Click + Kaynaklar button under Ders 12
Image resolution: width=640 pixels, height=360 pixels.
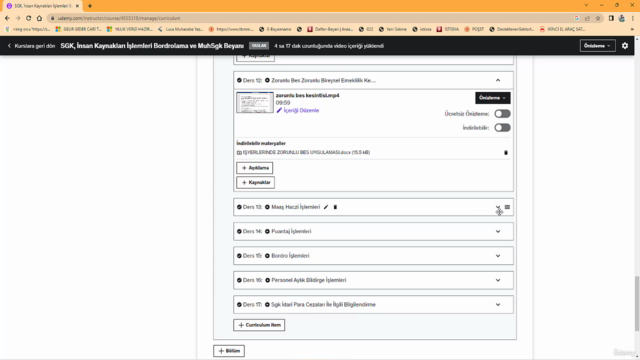pos(256,182)
